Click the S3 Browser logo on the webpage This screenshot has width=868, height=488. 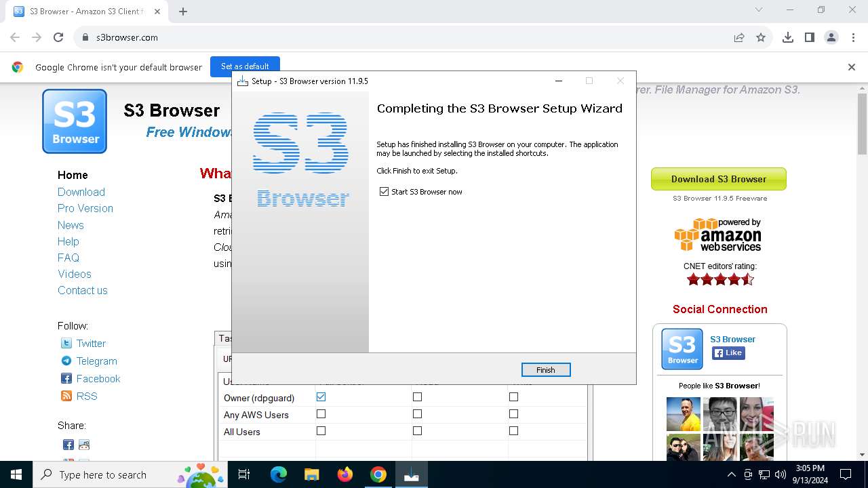[75, 121]
